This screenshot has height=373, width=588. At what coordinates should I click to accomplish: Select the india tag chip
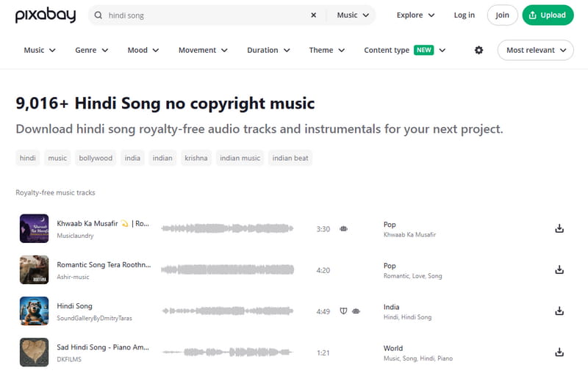132,158
